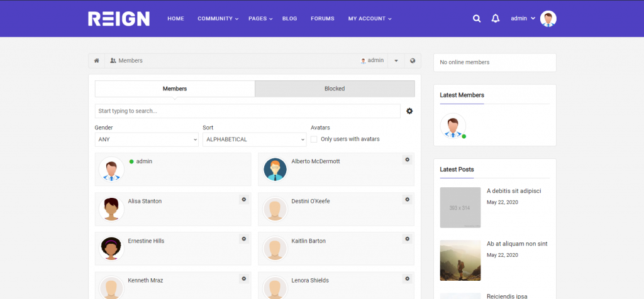644x299 pixels.
Task: Open the notifications bell icon
Action: pyautogui.click(x=496, y=18)
